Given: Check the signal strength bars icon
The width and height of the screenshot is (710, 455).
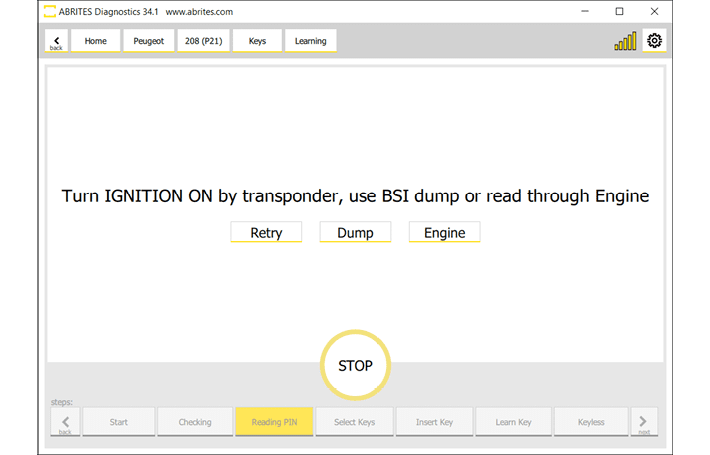Looking at the screenshot, I should pos(625,42).
